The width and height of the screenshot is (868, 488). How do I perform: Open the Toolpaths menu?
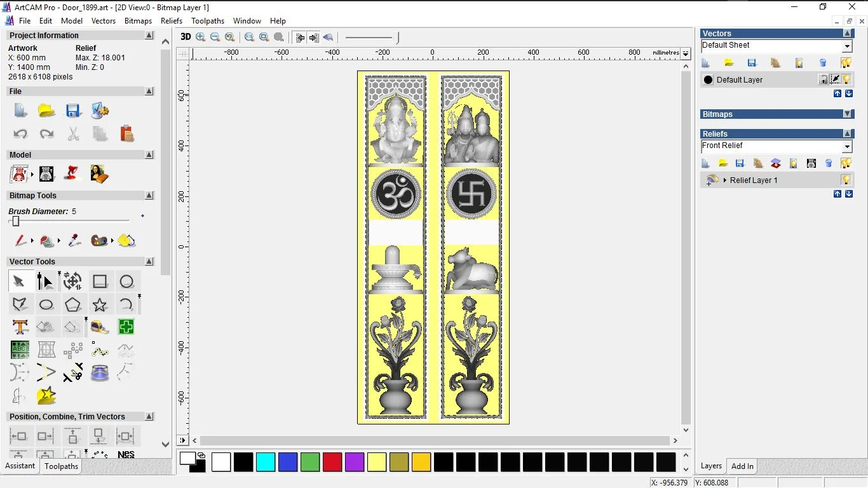(207, 21)
